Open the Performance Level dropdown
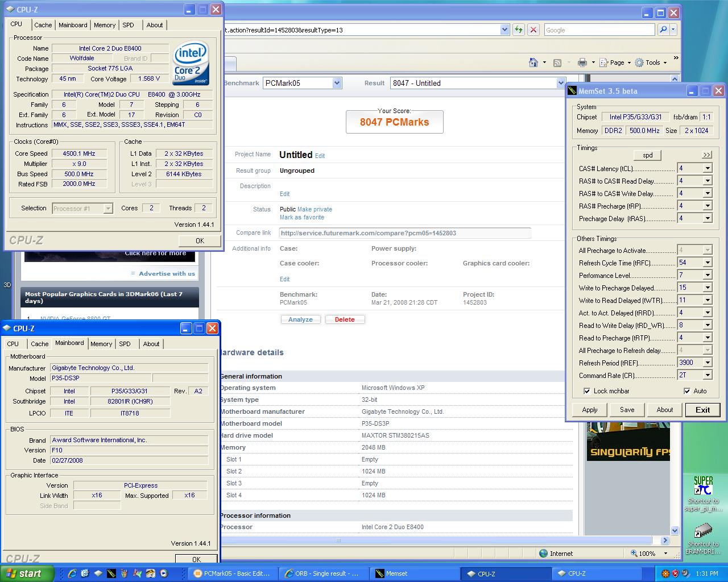728x582 pixels. pos(708,275)
